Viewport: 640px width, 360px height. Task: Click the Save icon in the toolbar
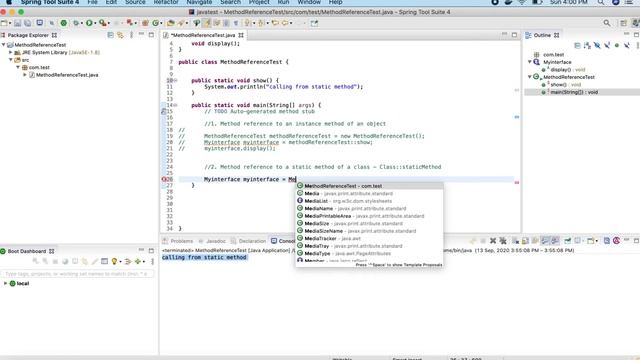click(18, 23)
